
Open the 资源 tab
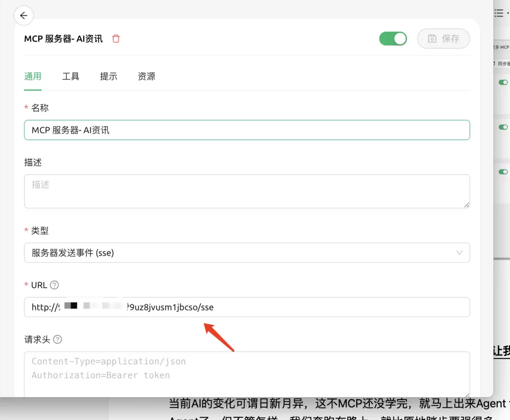click(x=146, y=77)
